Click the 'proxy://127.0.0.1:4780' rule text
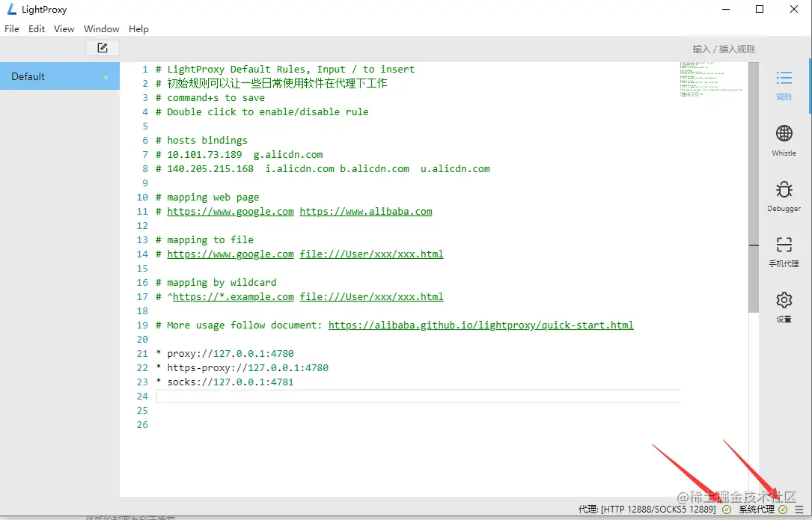The image size is (812, 520). (x=230, y=354)
